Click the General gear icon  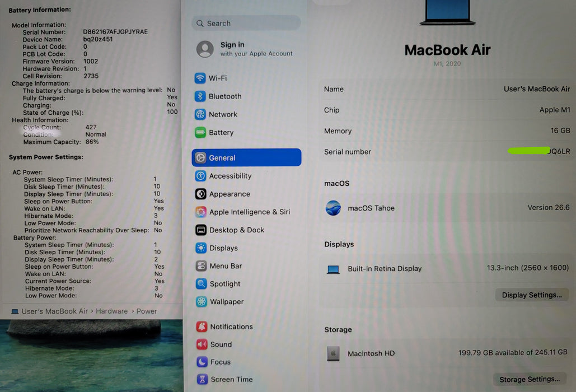tap(200, 157)
